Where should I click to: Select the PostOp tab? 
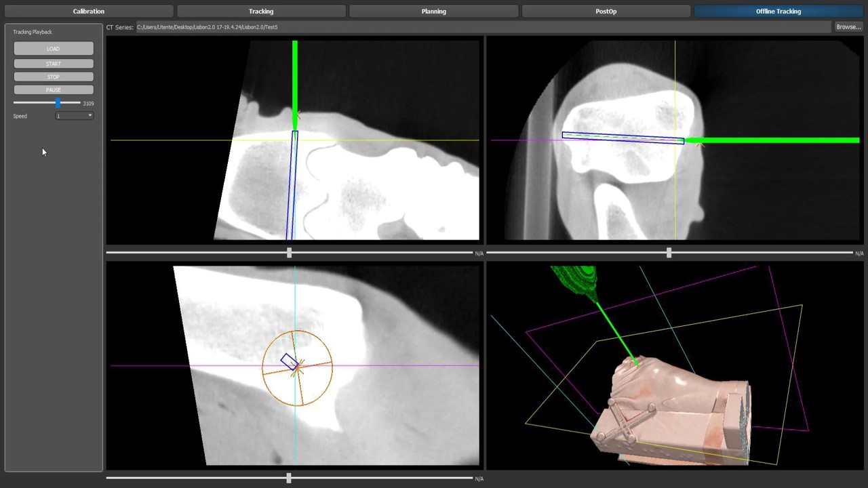606,12
